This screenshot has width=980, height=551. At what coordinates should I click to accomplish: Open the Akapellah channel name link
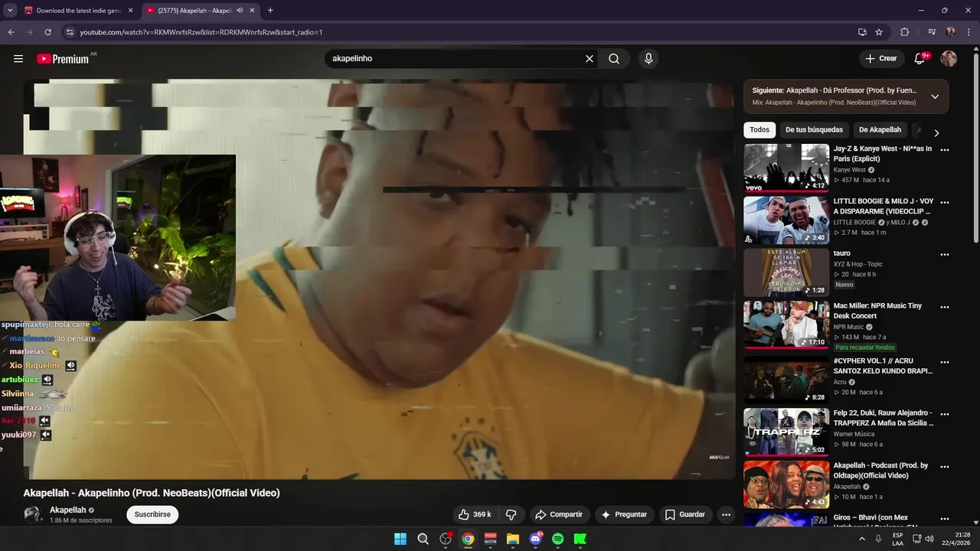[x=67, y=510]
